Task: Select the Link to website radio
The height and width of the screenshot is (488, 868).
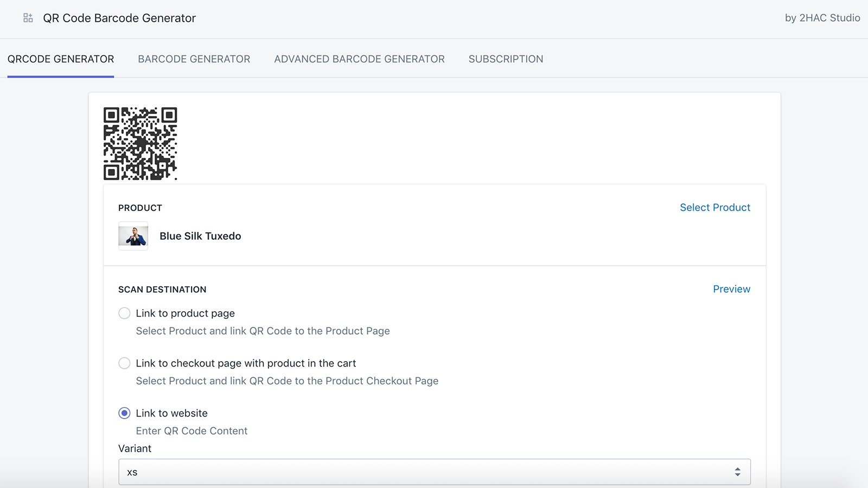Action: (124, 413)
